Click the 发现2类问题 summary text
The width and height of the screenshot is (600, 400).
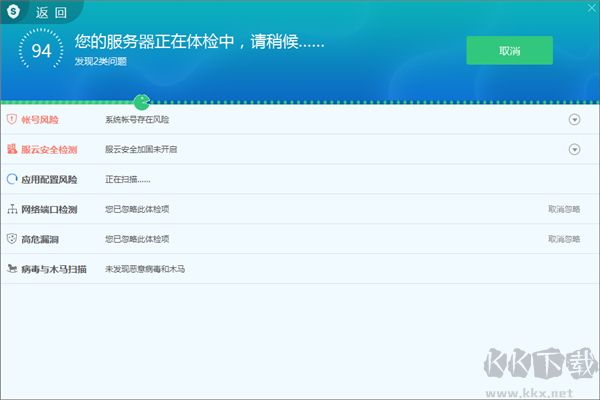101,61
